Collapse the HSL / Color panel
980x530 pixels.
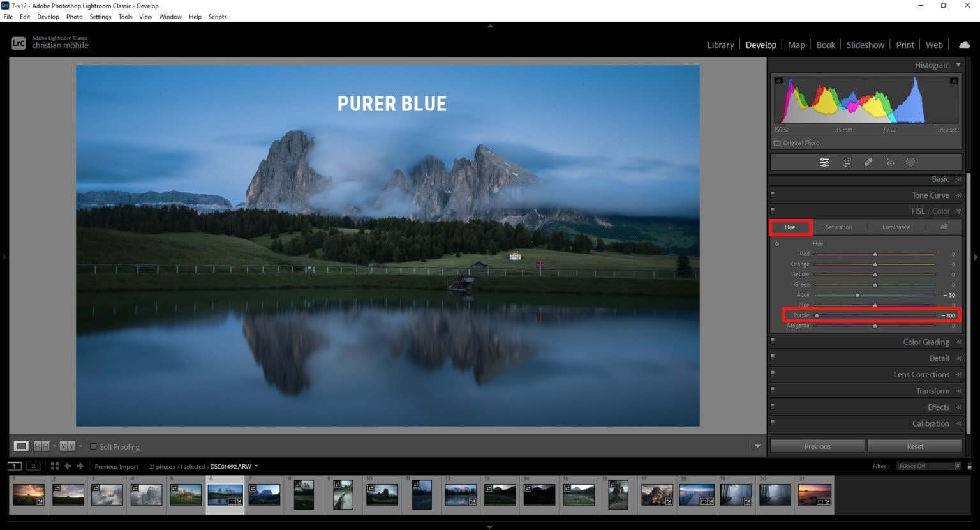point(958,211)
